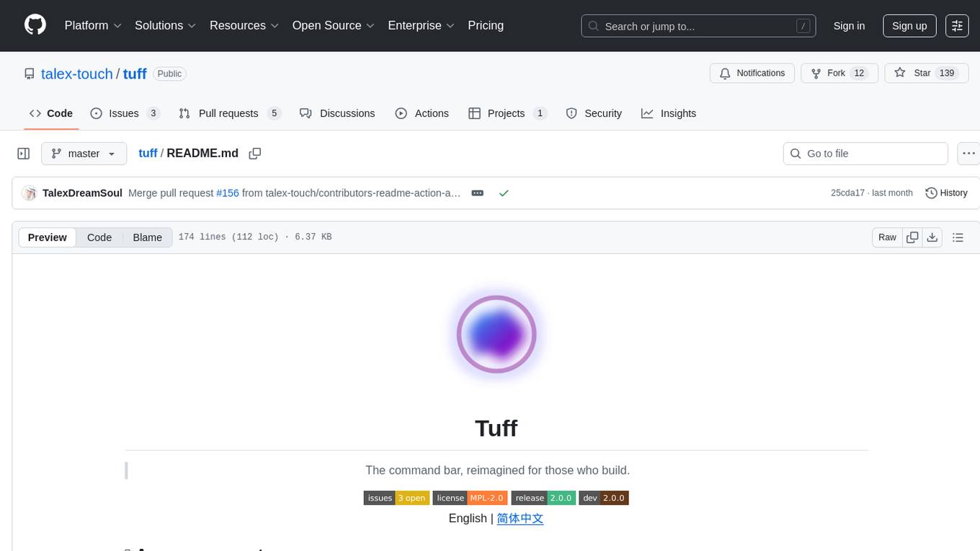Fork the repository
980x551 pixels.
coord(839,74)
